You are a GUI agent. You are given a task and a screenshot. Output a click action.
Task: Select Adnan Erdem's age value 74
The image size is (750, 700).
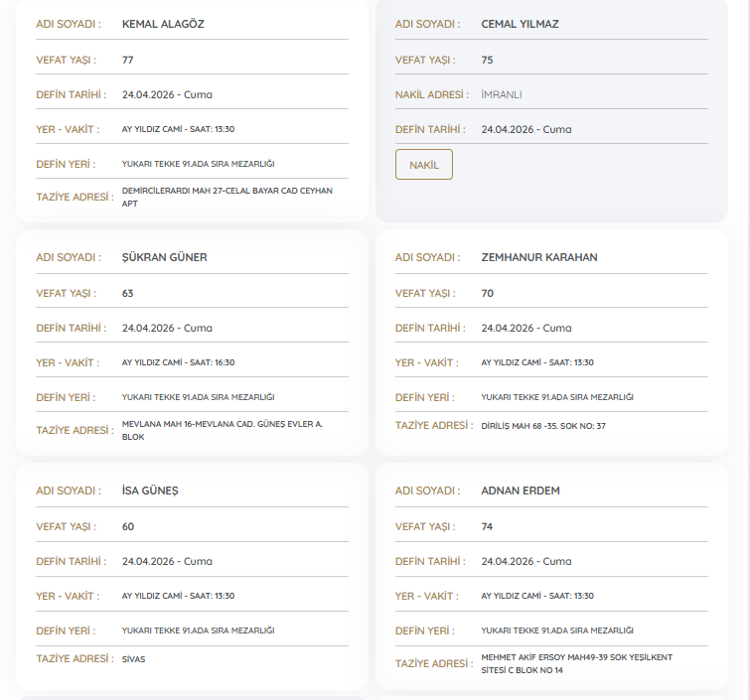tap(487, 526)
